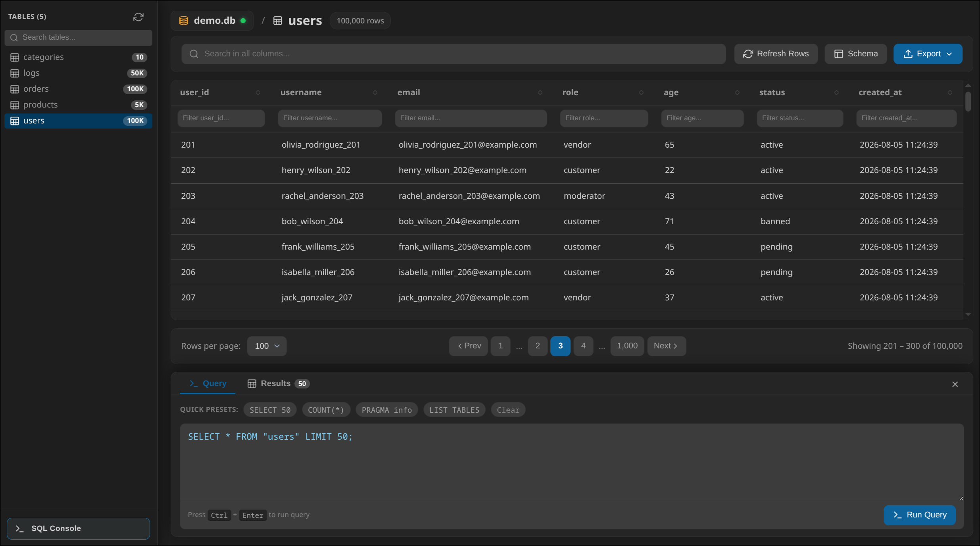Click the 'banned' status cell
The image size is (980, 546).
tap(775, 221)
